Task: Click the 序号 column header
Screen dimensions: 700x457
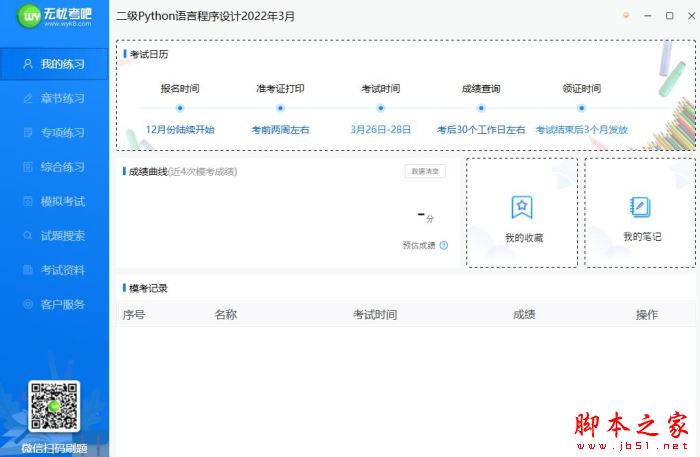Action: pos(133,315)
